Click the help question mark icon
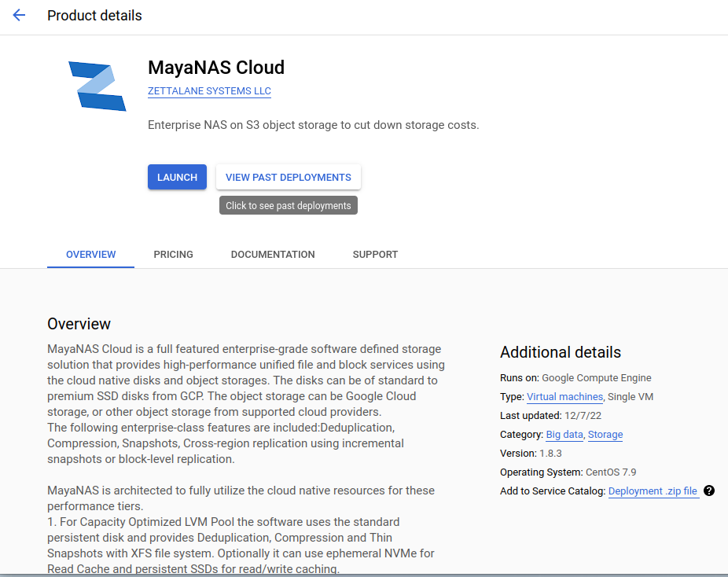 pos(709,491)
